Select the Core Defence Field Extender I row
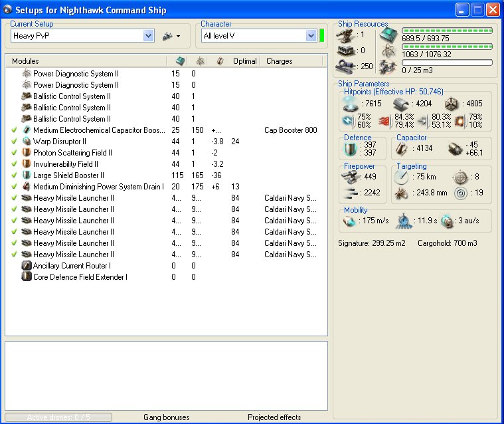504x424 pixels. (80, 277)
